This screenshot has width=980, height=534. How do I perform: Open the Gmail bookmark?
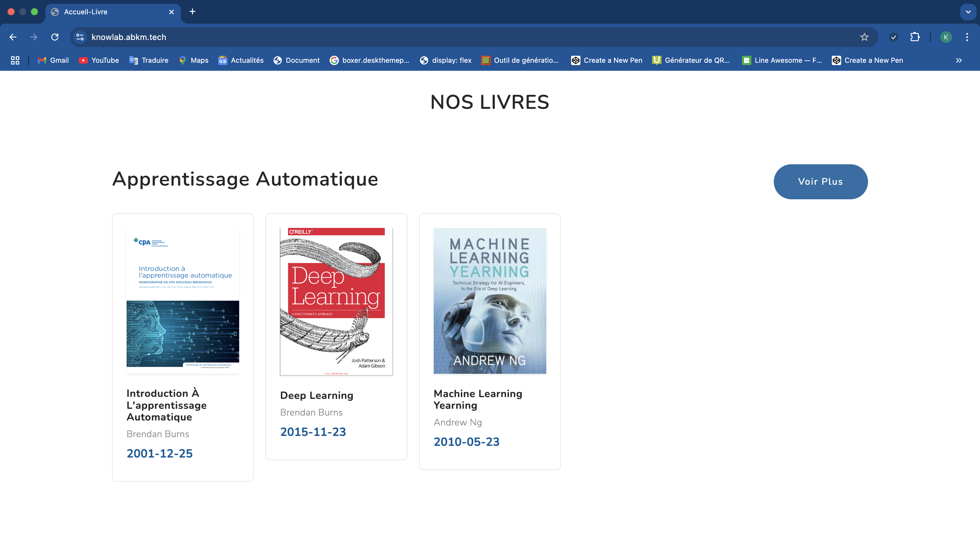coord(53,60)
